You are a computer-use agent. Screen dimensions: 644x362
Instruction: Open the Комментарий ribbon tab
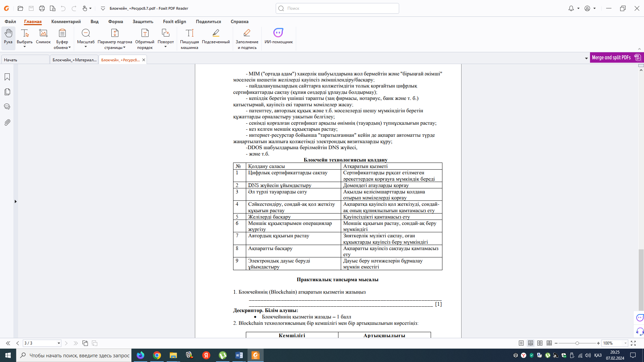click(x=66, y=21)
